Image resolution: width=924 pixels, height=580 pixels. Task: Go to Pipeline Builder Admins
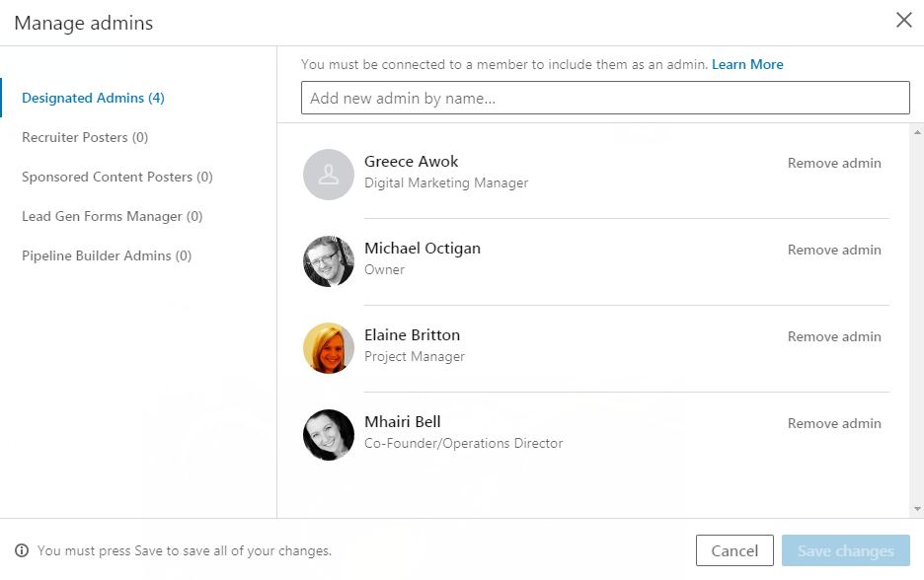click(x=107, y=255)
